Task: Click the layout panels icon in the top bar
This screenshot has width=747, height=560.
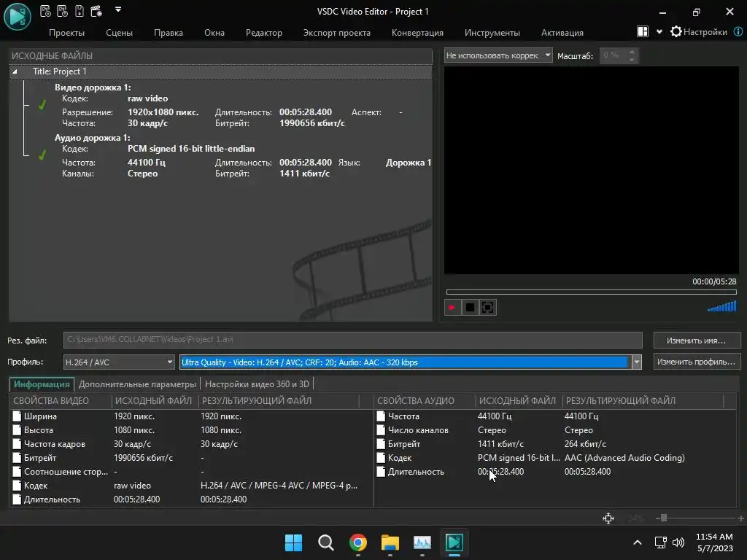Action: pos(643,31)
